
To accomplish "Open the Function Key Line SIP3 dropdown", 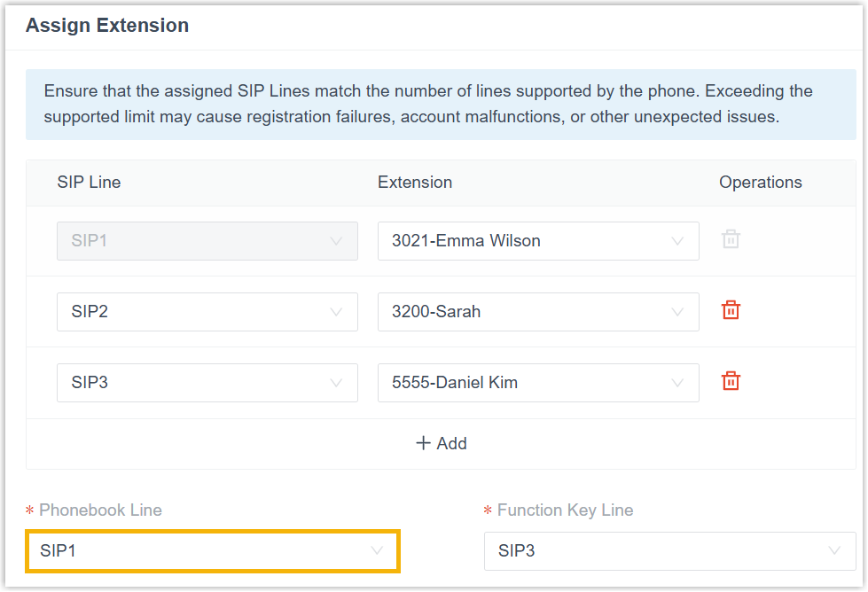I will click(x=669, y=551).
